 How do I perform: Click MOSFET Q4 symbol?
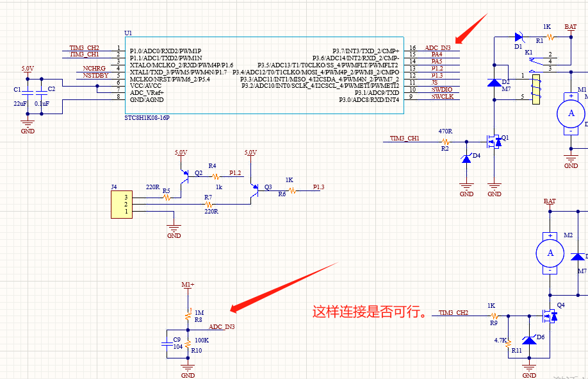click(x=550, y=316)
